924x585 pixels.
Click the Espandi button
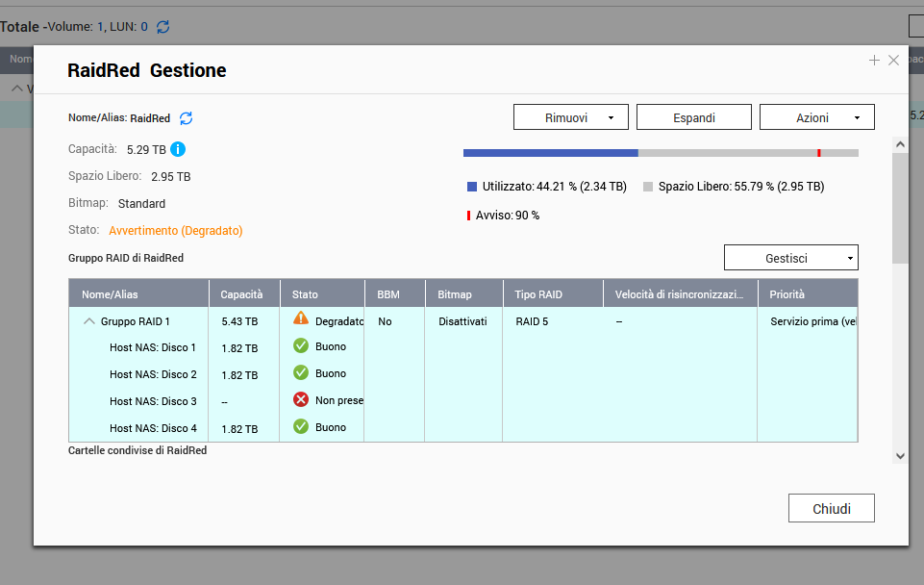(694, 117)
